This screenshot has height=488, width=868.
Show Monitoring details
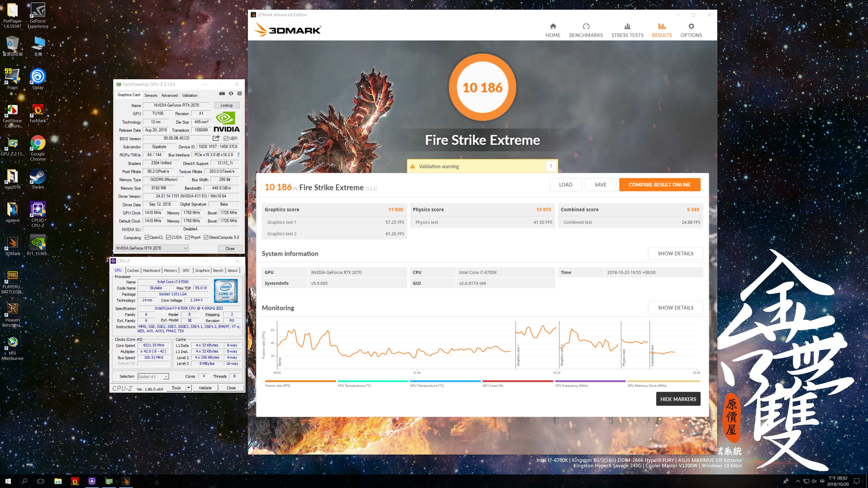pyautogui.click(x=675, y=307)
